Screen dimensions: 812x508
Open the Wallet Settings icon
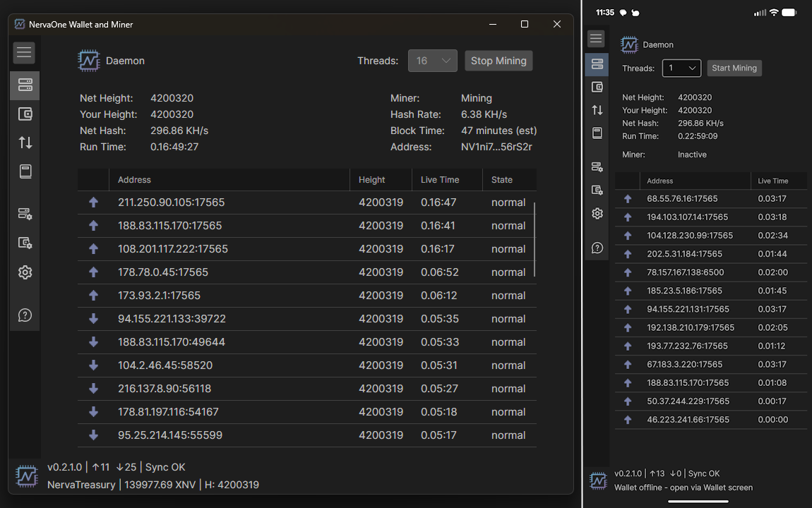click(24, 243)
